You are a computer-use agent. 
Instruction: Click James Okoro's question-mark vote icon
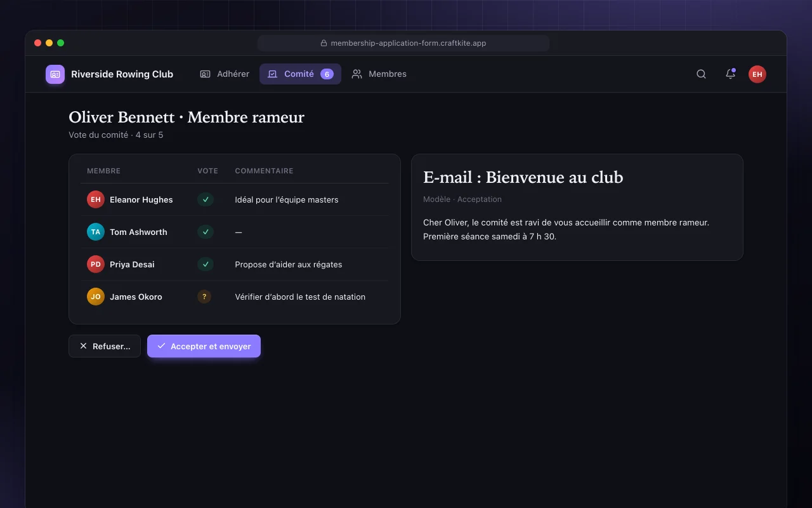click(204, 297)
